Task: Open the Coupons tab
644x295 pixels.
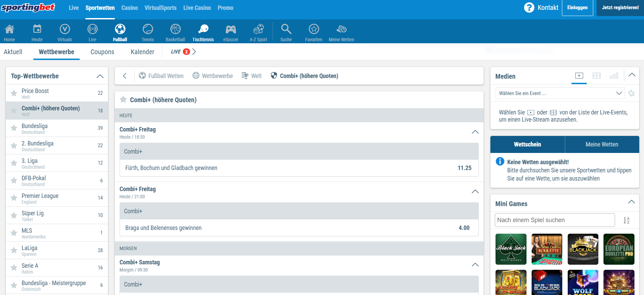Action: pos(102,52)
